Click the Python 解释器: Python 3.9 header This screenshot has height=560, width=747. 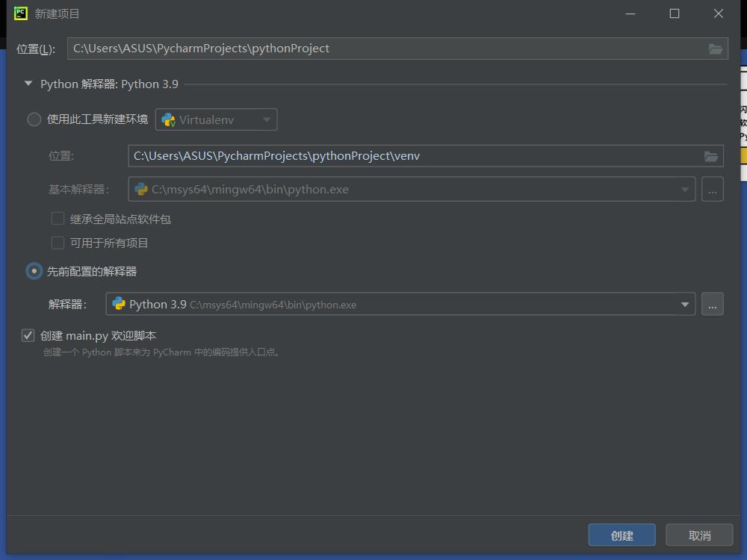109,84
